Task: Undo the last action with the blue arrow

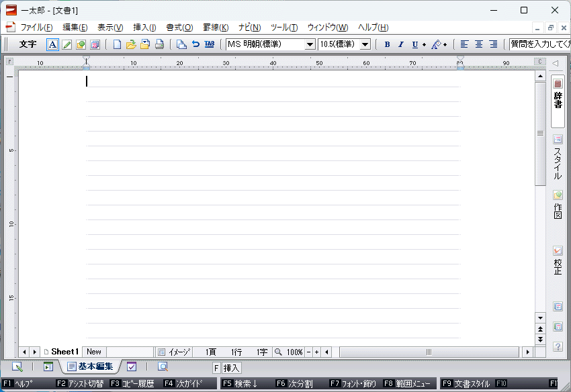Action: click(x=195, y=44)
